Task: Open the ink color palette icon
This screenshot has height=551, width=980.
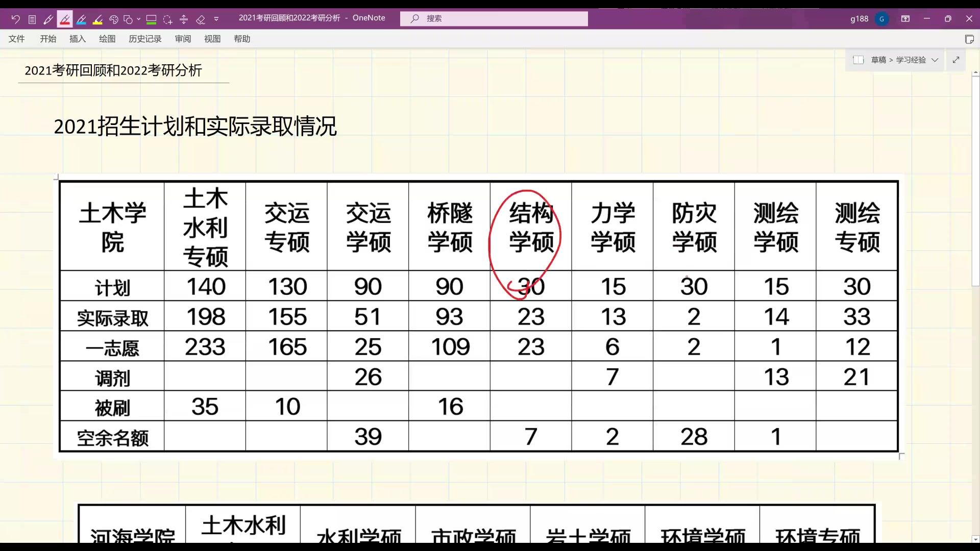Action: coord(114,19)
